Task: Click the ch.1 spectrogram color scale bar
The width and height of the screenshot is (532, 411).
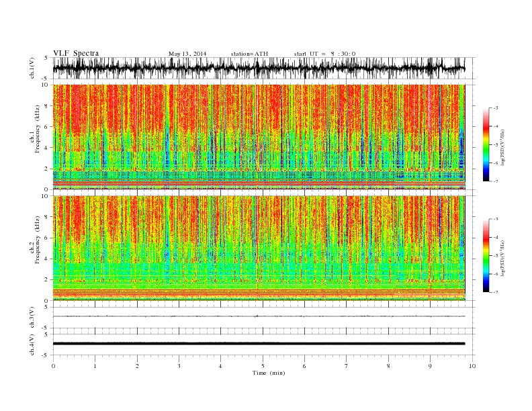Action: pos(486,145)
